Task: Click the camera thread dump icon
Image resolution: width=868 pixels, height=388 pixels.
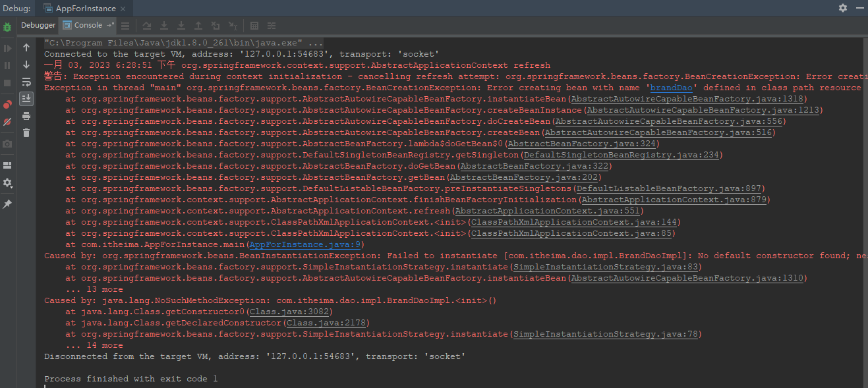Action: click(x=7, y=144)
